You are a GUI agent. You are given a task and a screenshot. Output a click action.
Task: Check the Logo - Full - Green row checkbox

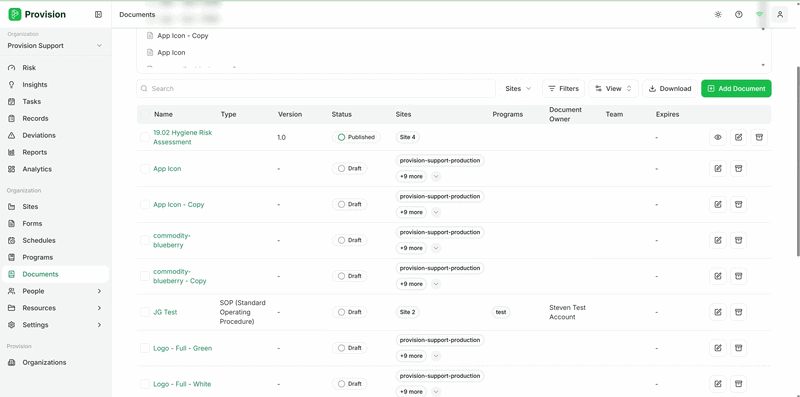click(145, 348)
